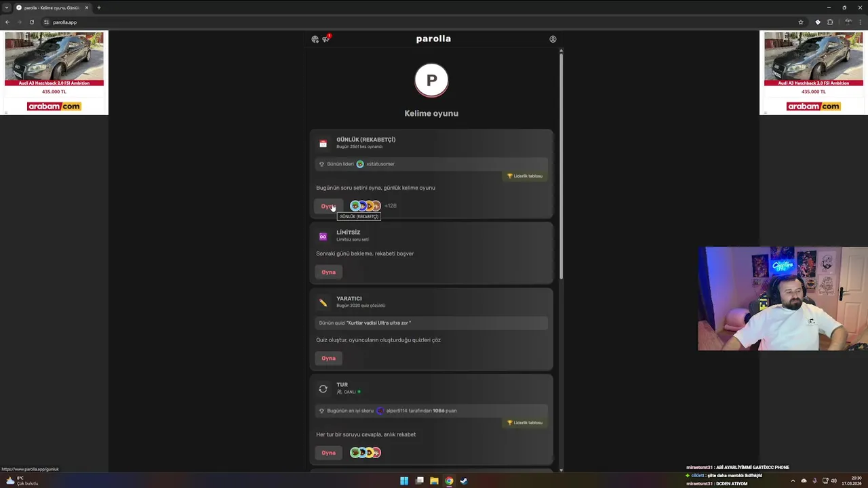Bookmark this page with star icon

pos(801,22)
